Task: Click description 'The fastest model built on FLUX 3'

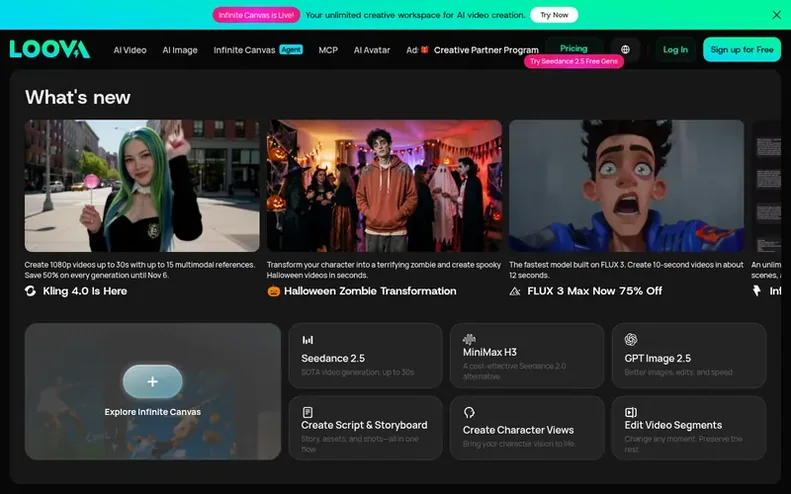Action: point(626,270)
